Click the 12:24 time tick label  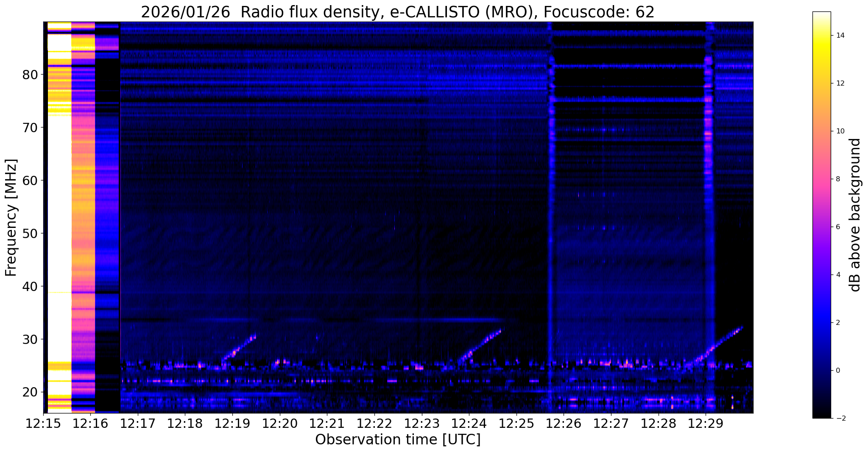(469, 424)
